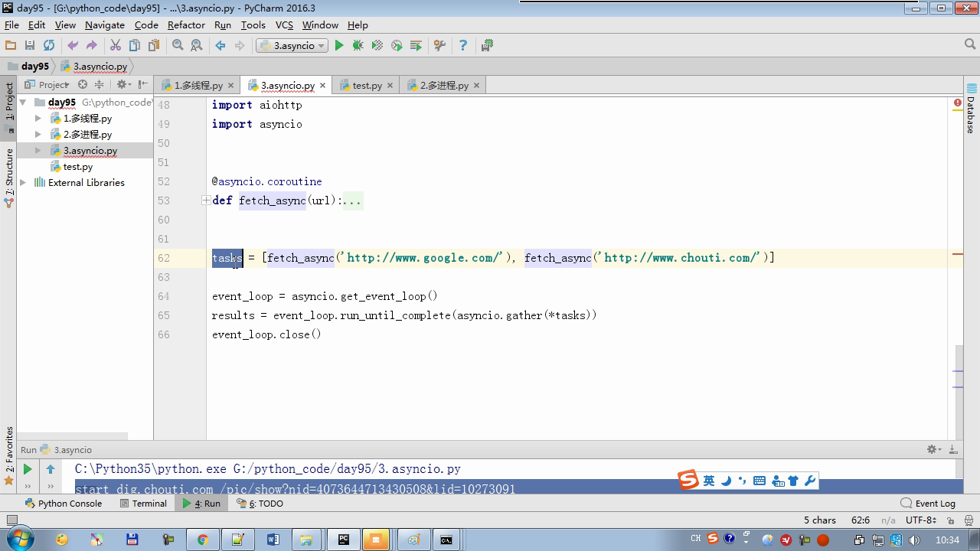Start debugging with the bug icon
This screenshot has width=980, height=551.
tap(358, 46)
